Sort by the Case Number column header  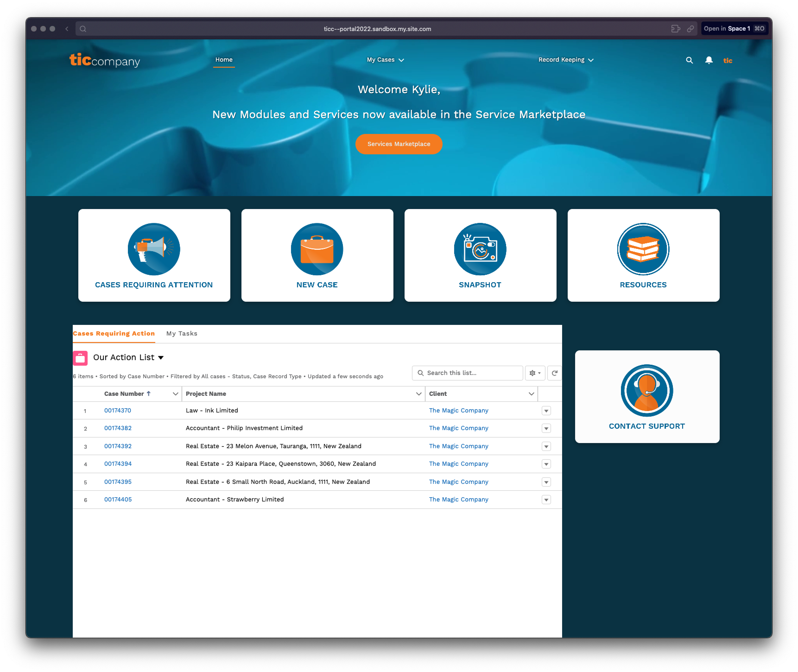coord(124,394)
